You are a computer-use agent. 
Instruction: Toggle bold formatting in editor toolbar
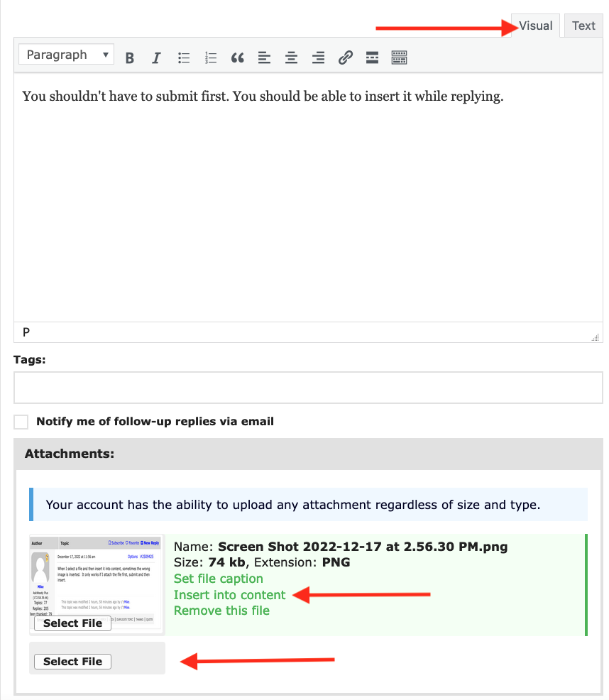point(130,58)
